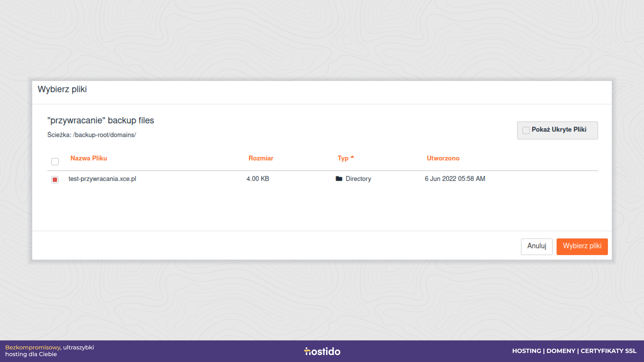644x362 pixels.
Task: Click the folder icon beside Directory
Action: coord(339,178)
